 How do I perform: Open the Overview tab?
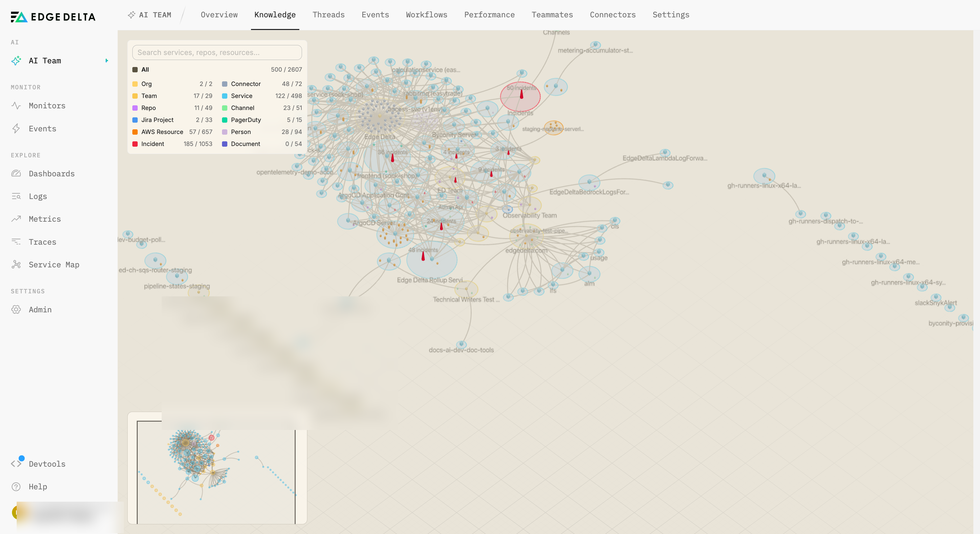click(x=219, y=15)
